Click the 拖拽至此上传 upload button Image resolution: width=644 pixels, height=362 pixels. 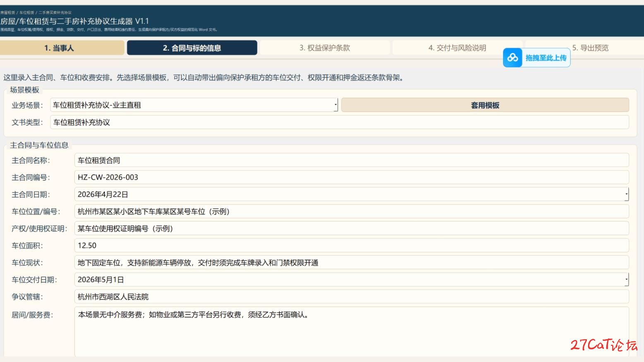click(x=545, y=58)
